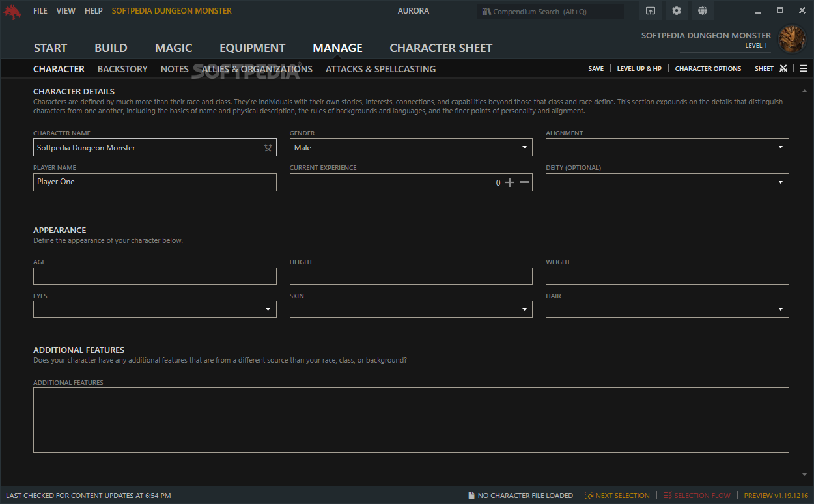Click the crossed swords icon next to Sheet
Screen dimensions: 814x504
coord(783,68)
